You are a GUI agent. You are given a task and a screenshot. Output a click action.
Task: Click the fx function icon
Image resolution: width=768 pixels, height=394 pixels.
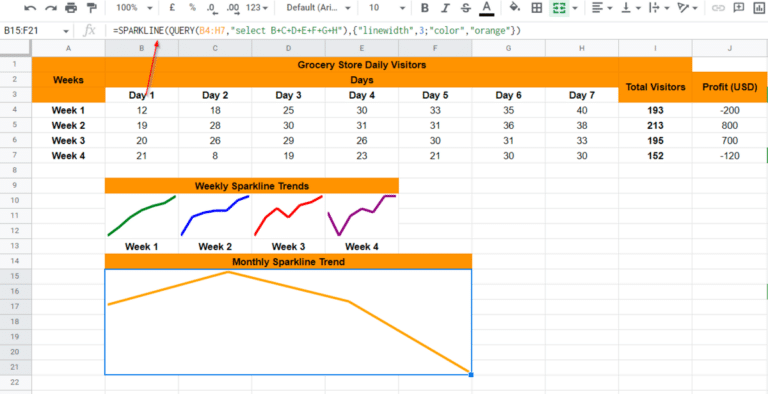point(89,31)
